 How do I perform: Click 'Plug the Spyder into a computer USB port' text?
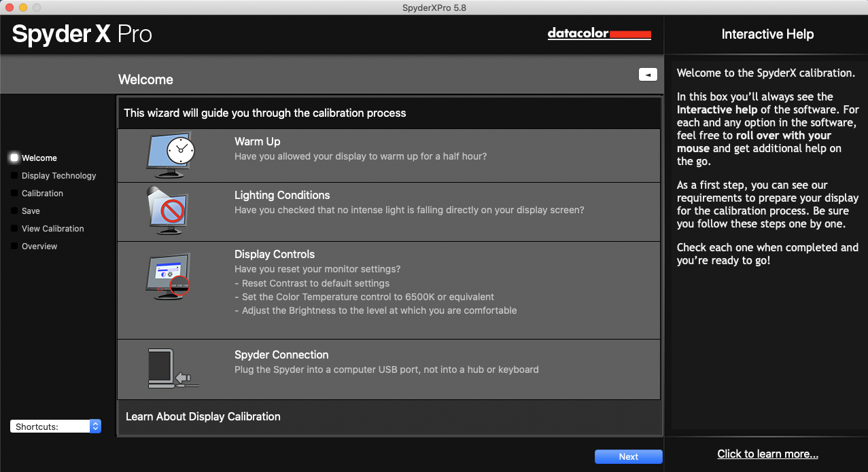pos(387,369)
